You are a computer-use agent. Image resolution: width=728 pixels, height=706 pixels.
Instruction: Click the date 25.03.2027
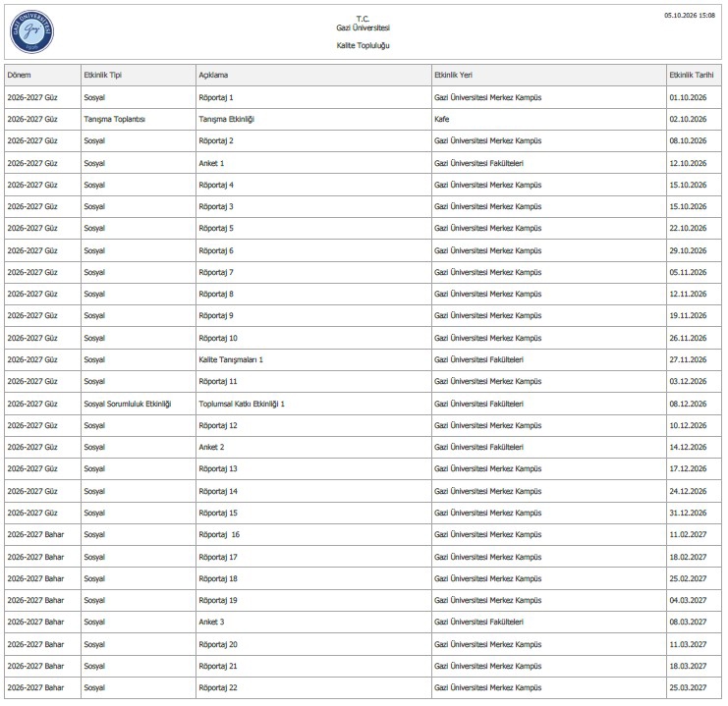tap(688, 687)
